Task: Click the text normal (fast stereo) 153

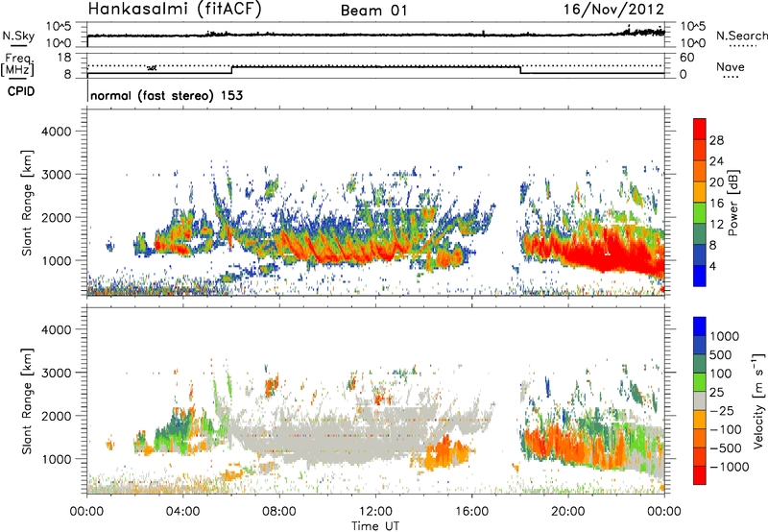Action: 166,96
